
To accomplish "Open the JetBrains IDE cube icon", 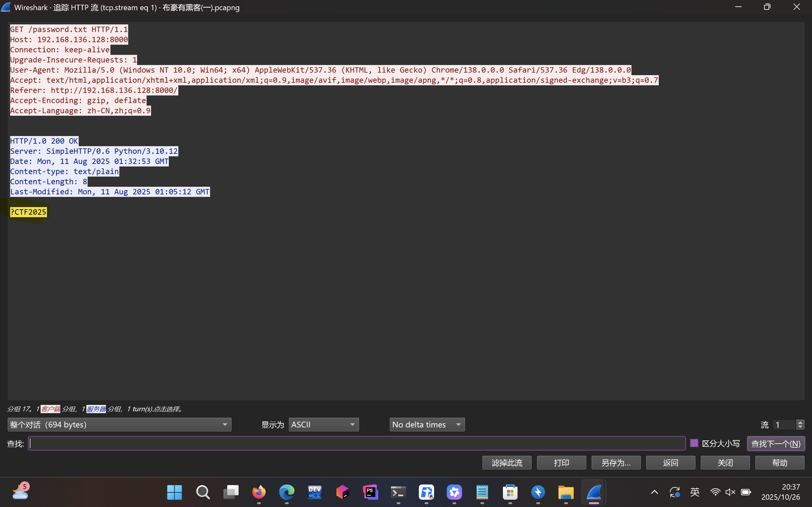I will point(343,492).
